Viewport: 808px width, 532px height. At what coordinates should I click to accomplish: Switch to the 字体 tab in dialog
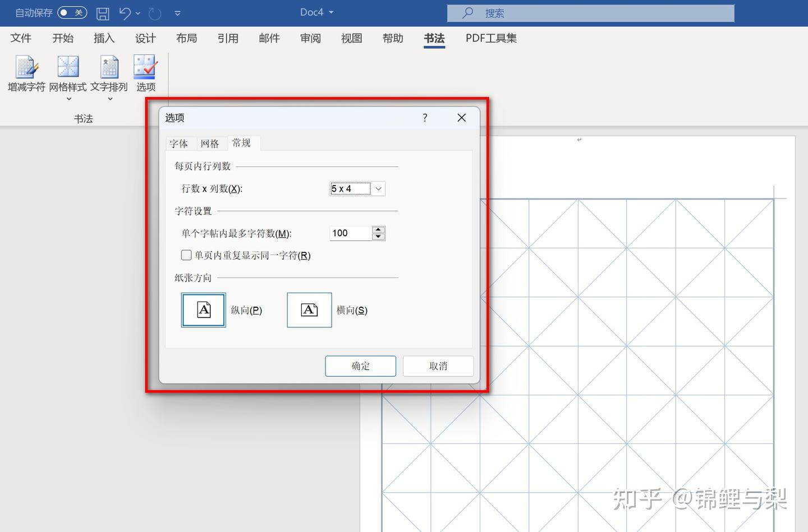[179, 144]
